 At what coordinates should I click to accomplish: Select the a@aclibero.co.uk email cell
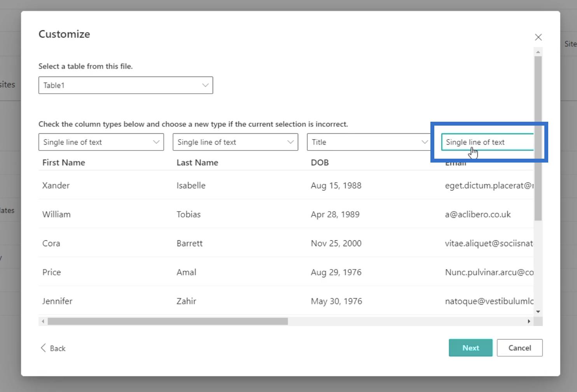(x=478, y=215)
